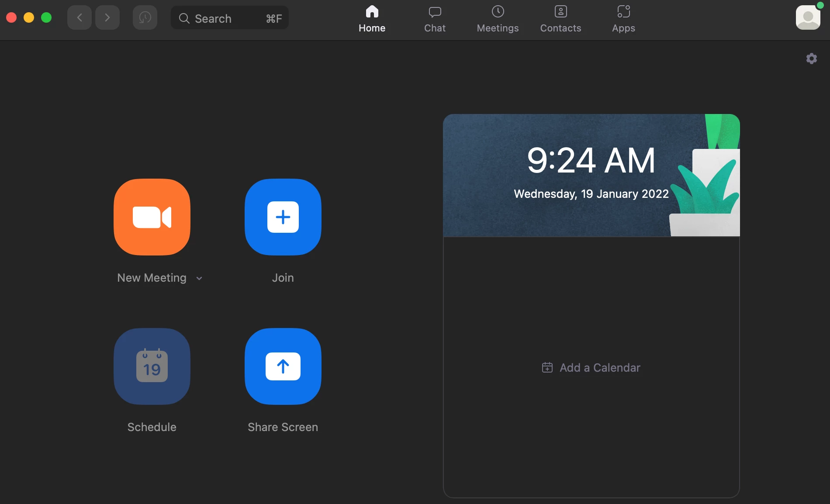Switch to the Chat tab

435,19
